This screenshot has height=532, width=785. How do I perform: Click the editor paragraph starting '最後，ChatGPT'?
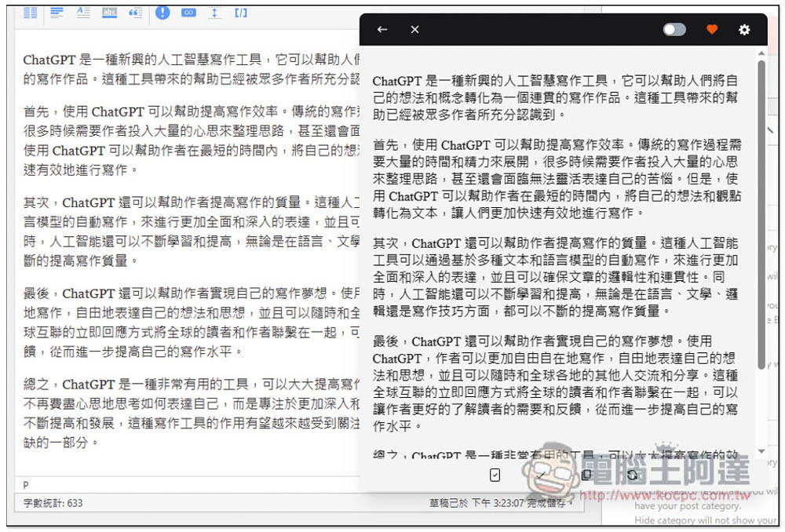[192, 322]
